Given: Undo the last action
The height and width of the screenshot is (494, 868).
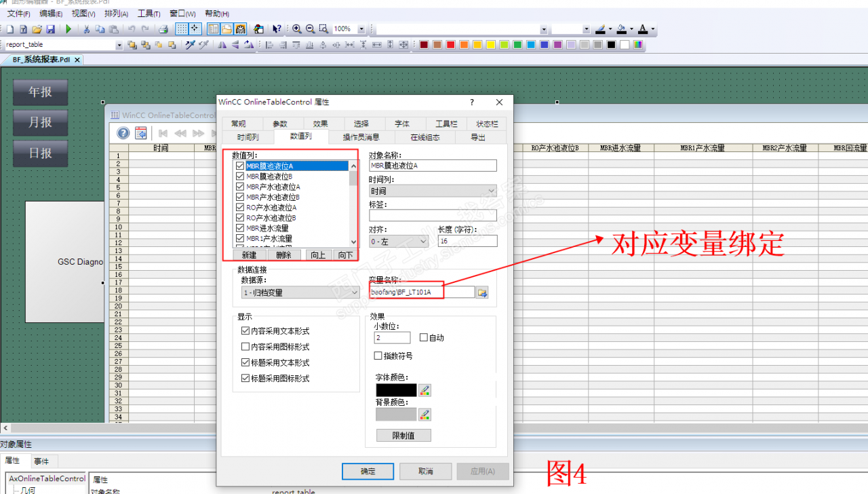Looking at the screenshot, I should [132, 29].
